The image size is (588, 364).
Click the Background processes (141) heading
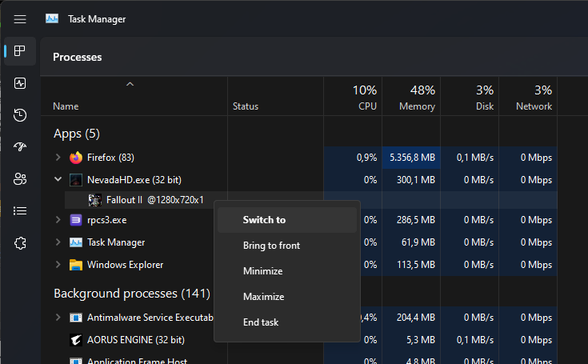point(132,294)
